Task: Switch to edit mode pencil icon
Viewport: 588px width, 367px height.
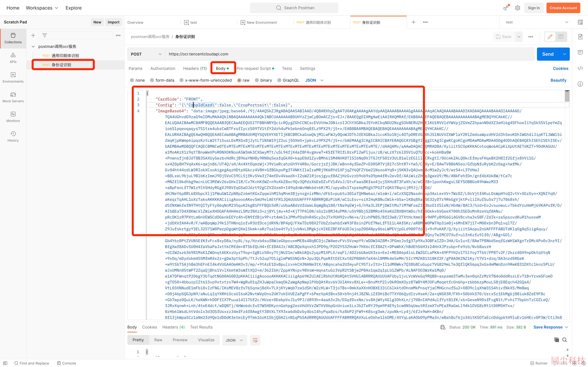Action: pos(550,37)
